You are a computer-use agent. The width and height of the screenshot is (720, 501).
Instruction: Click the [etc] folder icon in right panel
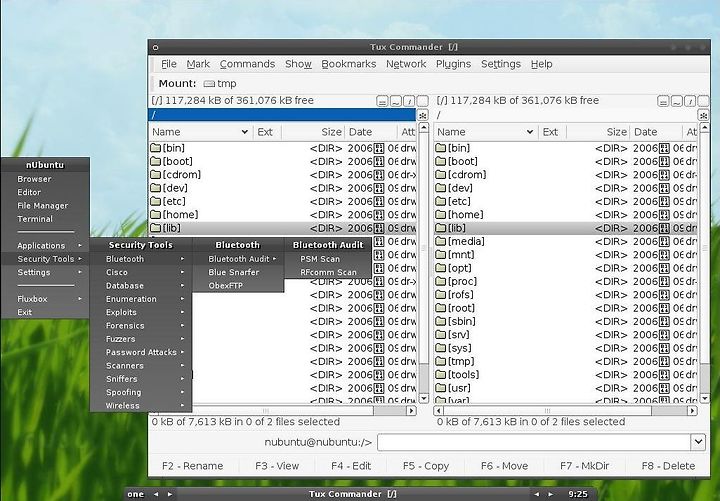point(441,201)
